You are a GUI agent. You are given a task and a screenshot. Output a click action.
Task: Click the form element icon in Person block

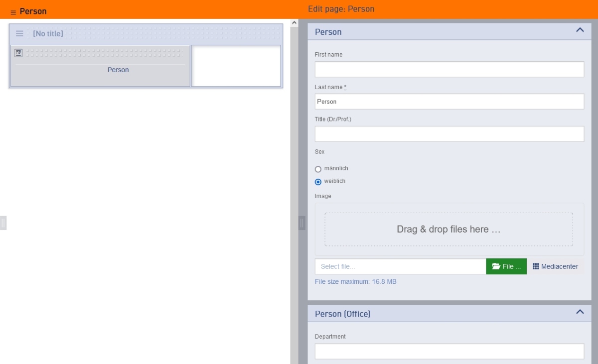click(x=18, y=52)
